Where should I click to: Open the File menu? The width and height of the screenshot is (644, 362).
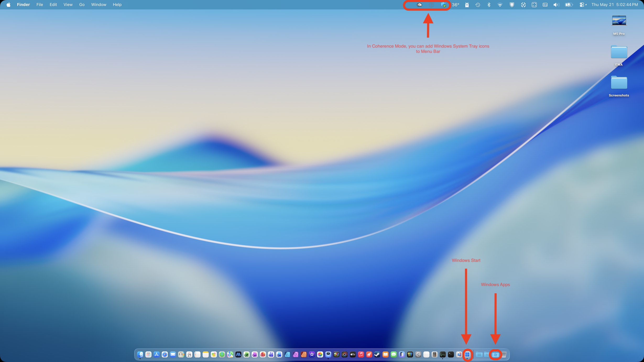click(x=40, y=5)
